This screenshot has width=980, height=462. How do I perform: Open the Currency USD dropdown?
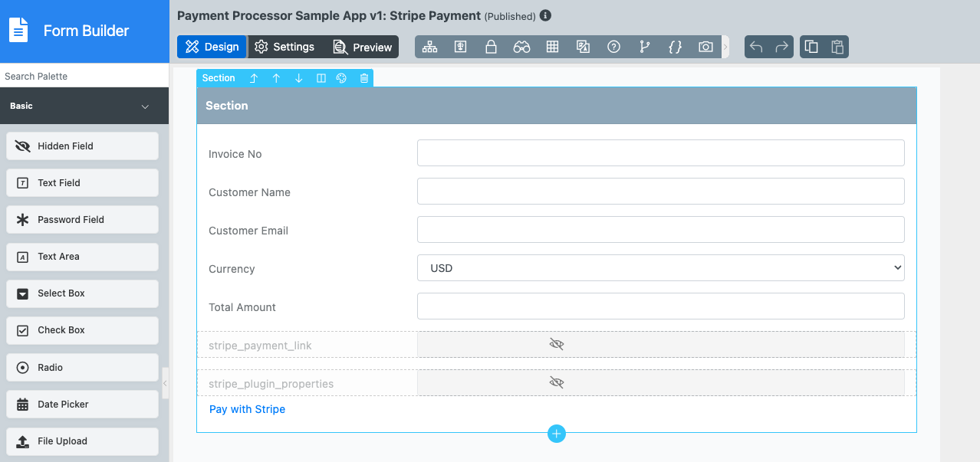tap(660, 268)
